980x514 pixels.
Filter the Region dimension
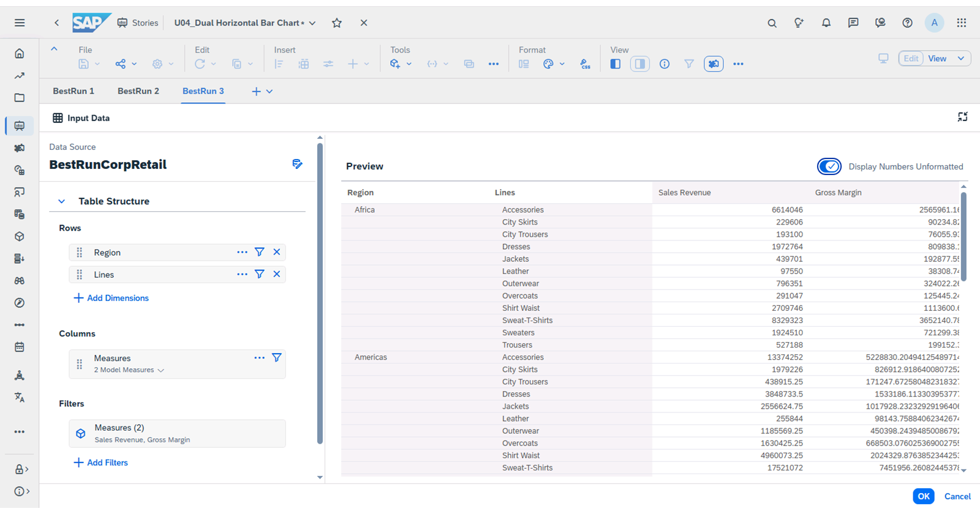(260, 252)
